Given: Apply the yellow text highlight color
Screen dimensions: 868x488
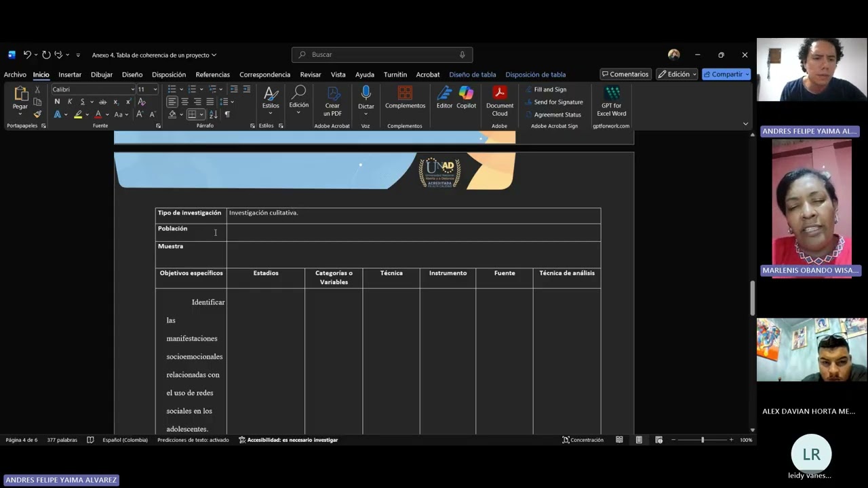Looking at the screenshot, I should point(78,115).
